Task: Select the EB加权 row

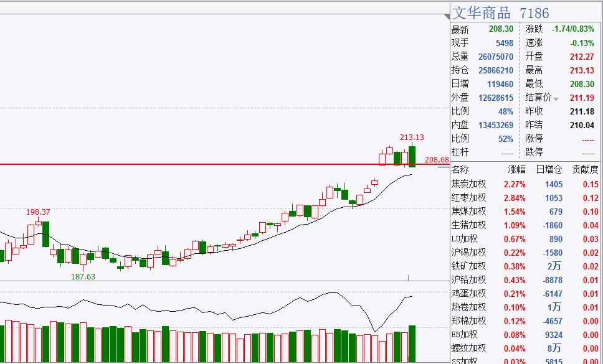Action: pyautogui.click(x=525, y=335)
